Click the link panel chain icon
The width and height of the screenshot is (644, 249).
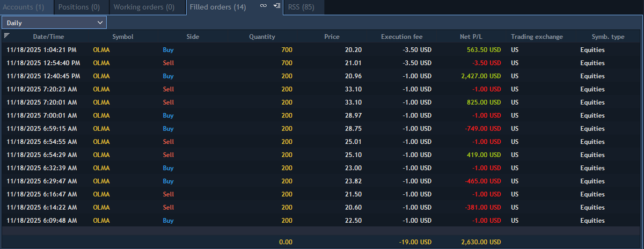[x=263, y=5]
